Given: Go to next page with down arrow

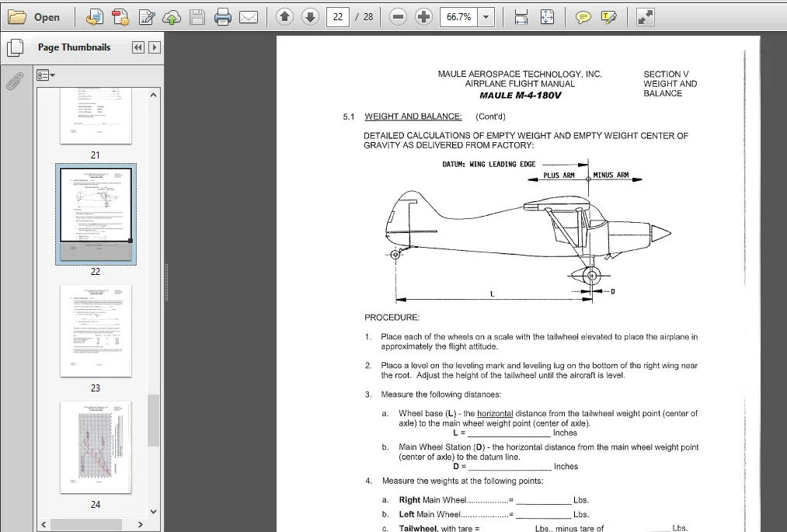Looking at the screenshot, I should [x=310, y=17].
